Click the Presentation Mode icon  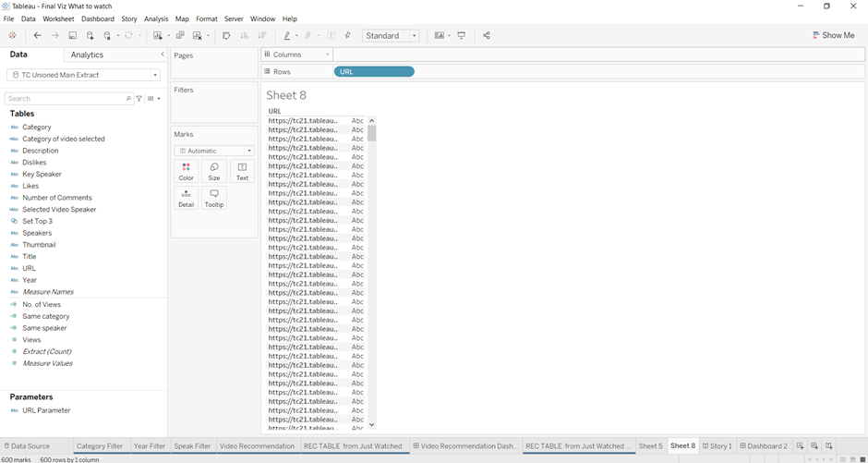click(461, 35)
